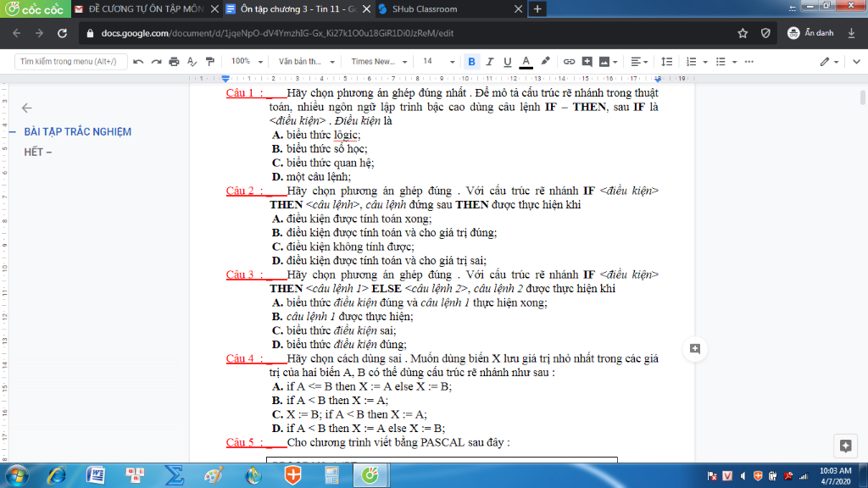Viewport: 868px width, 488px height.
Task: Click the 'Câu 4 :' question label
Action: click(x=245, y=358)
